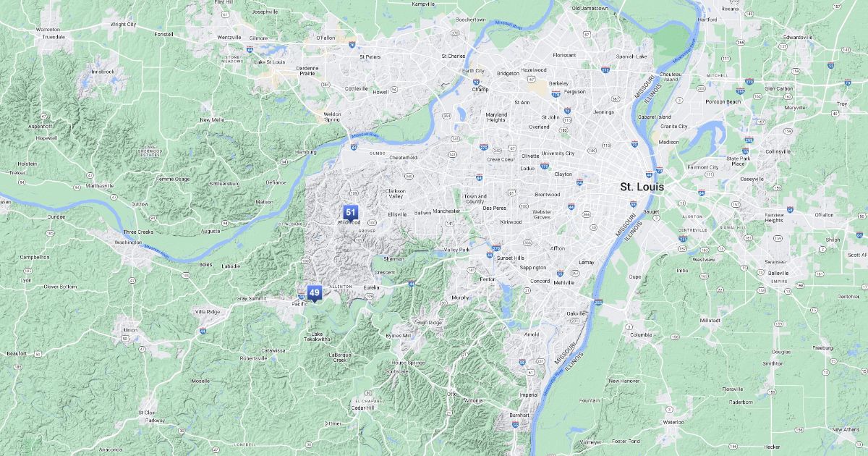Click the Valley Park label
Image resolution: width=868 pixels, height=456 pixels.
coord(456,250)
